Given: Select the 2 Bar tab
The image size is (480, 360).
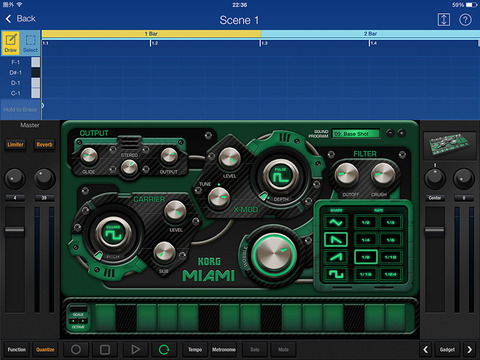Looking at the screenshot, I should click(370, 33).
